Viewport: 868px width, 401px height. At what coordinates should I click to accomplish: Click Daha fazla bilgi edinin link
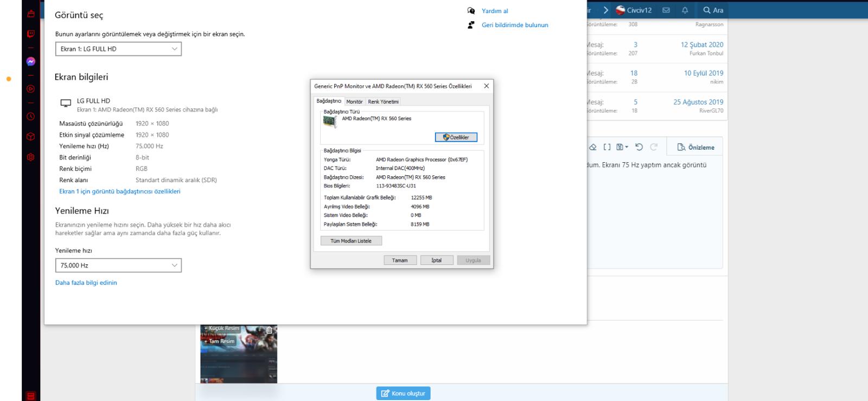86,283
